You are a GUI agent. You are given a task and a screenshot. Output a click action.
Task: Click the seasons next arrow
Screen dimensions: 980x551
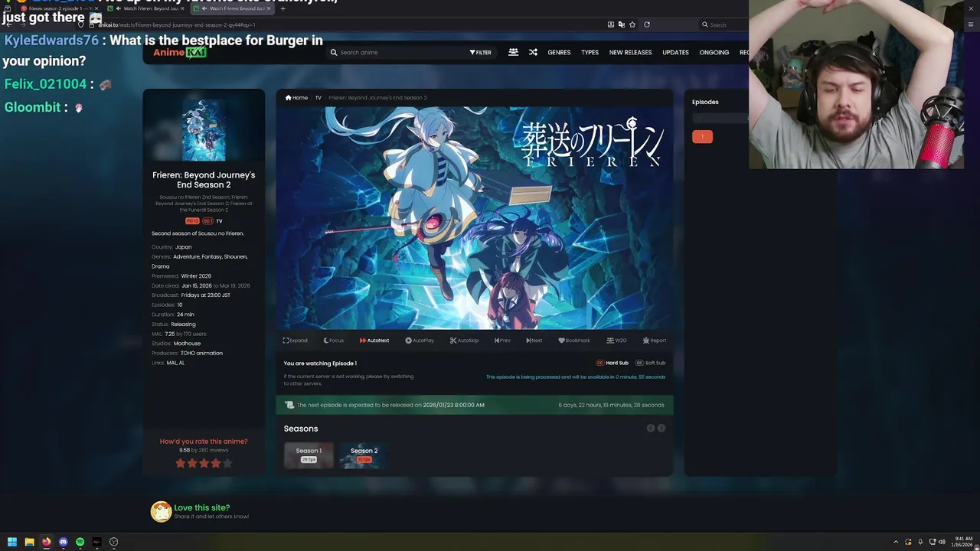(x=661, y=428)
